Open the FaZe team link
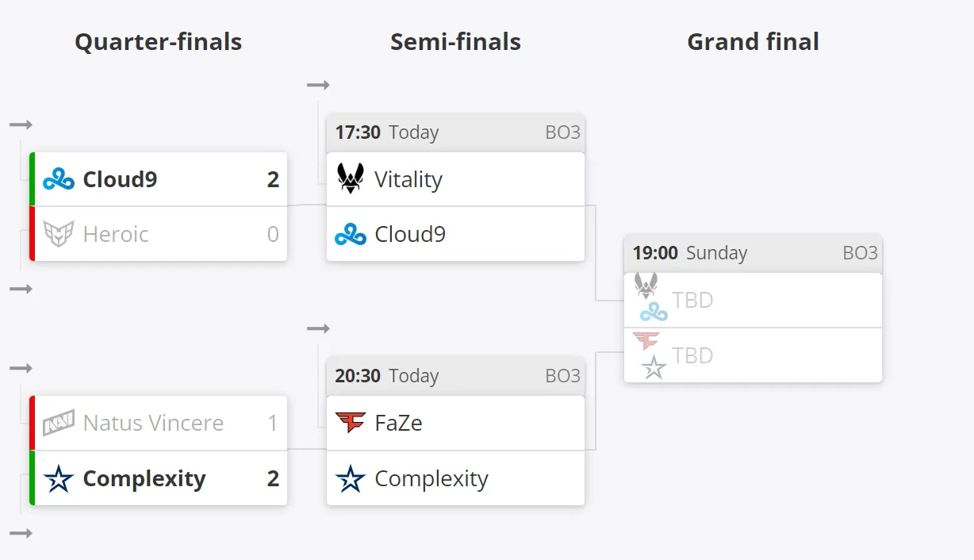The width and height of the screenshot is (974, 560). pos(398,423)
